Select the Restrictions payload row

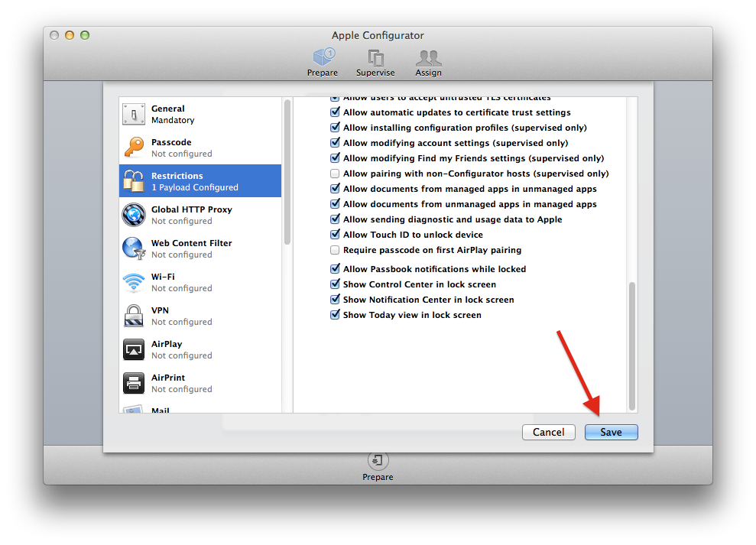click(200, 181)
